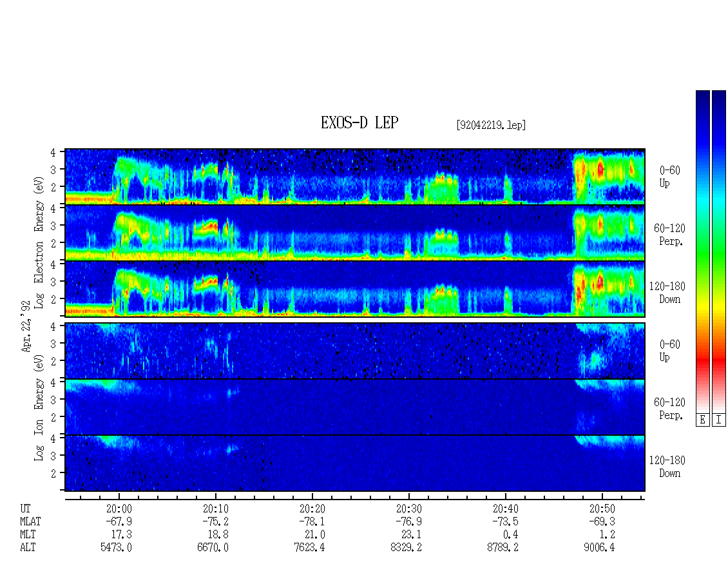This screenshot has height=564, width=728.
Task: Click the MLAT value -69.3
Action: (x=601, y=521)
